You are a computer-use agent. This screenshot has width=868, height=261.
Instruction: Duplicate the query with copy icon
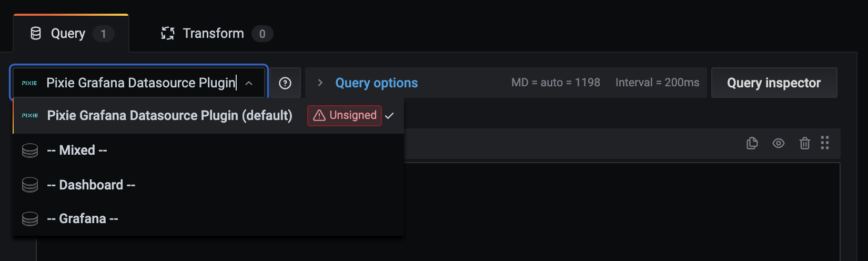pos(752,143)
